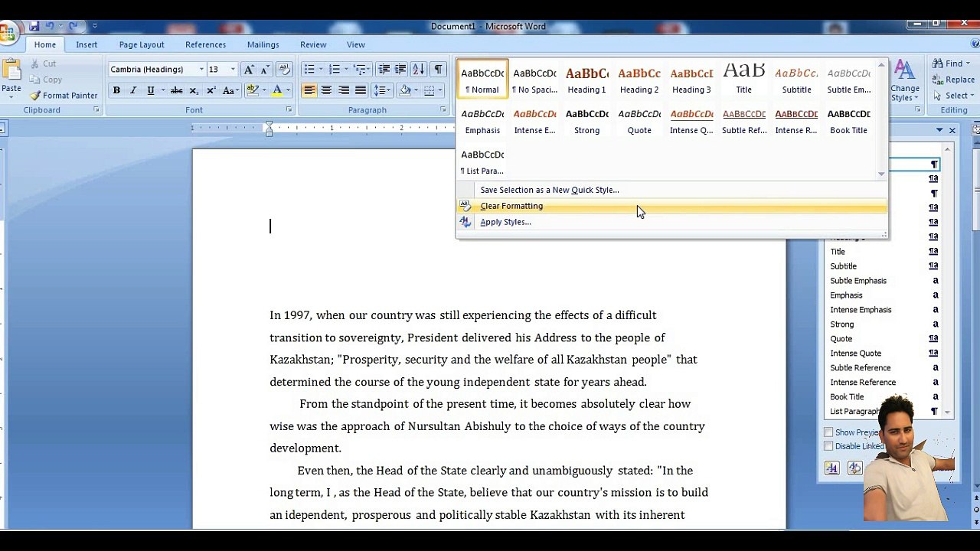Apply subscript formatting

coord(194,90)
